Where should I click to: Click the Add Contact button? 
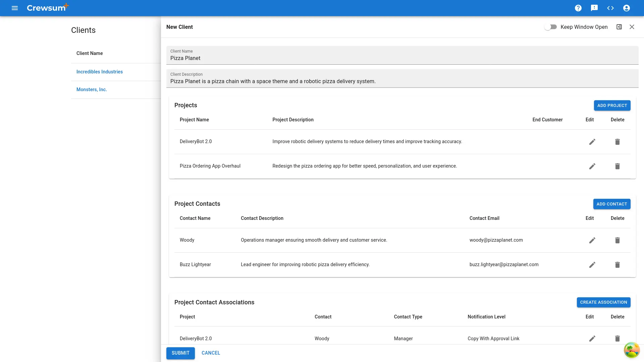click(x=611, y=204)
